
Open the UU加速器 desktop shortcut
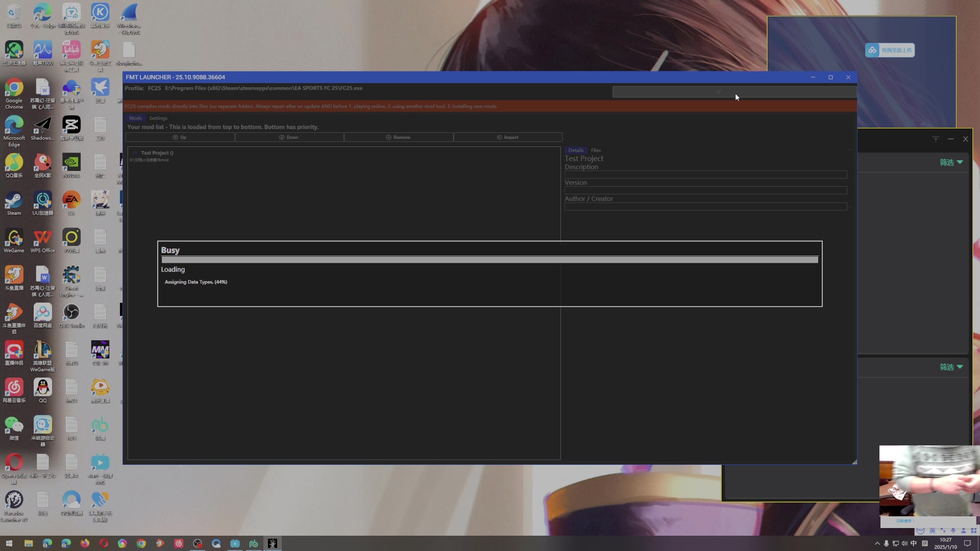coord(42,203)
